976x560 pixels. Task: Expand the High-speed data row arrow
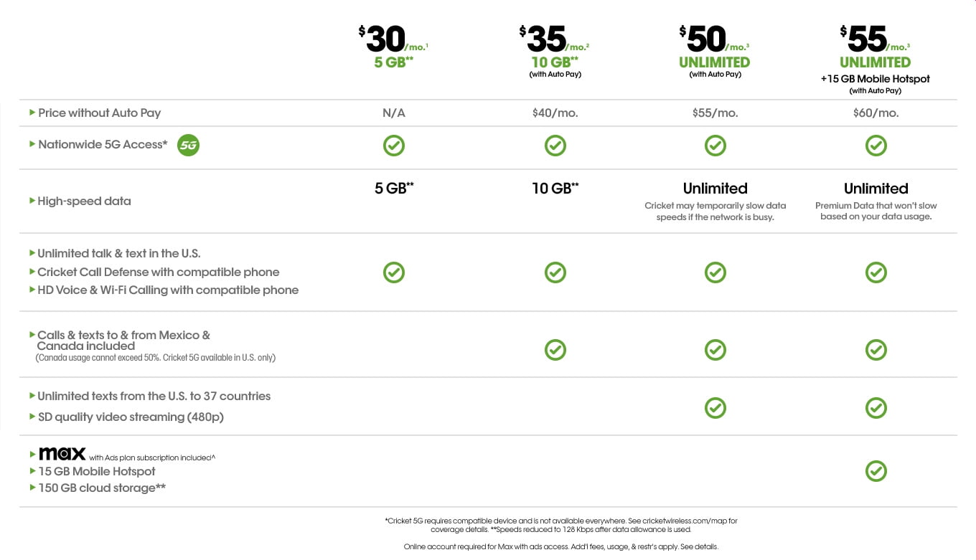[32, 201]
